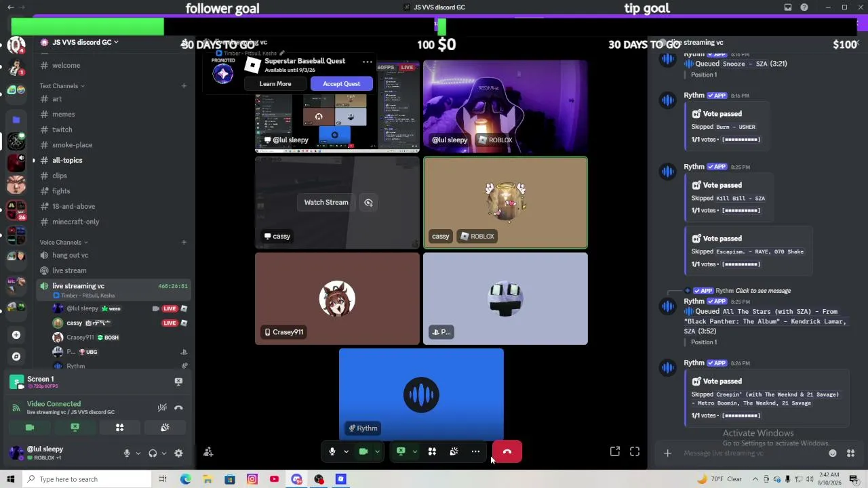
Task: Launch Activities from the call control bar
Action: [x=432, y=451]
